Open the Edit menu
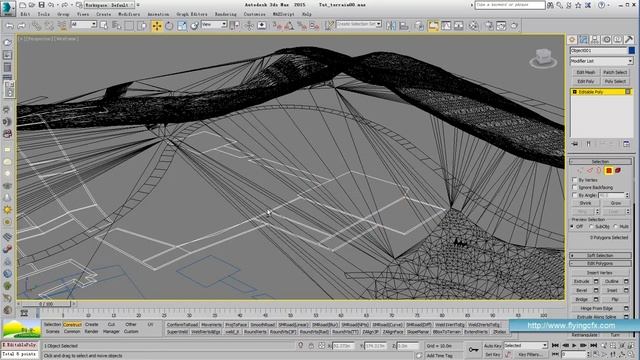Screen dimensions: 640x360 [x=25, y=14]
